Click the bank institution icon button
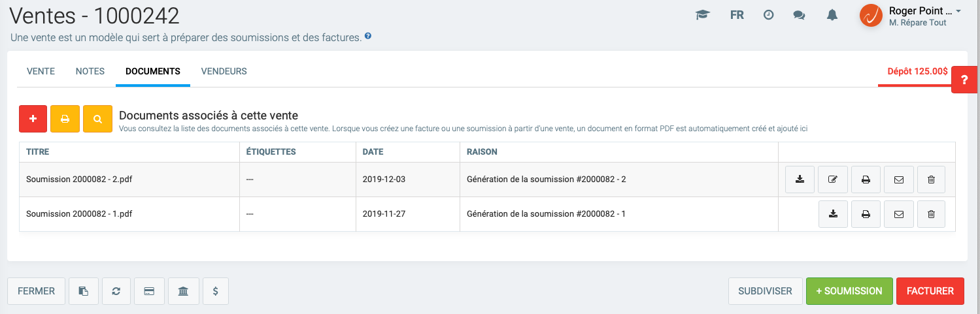This screenshot has width=980, height=314. 183,291
